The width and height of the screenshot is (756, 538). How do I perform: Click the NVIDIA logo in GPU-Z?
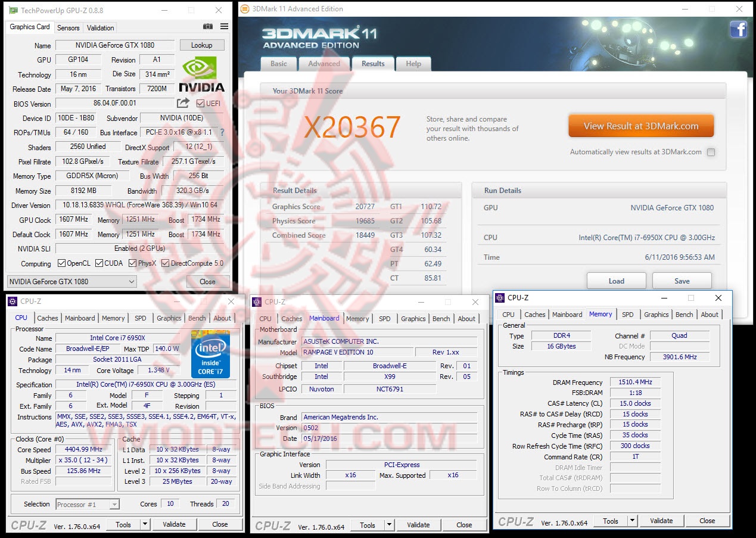pyautogui.click(x=203, y=74)
